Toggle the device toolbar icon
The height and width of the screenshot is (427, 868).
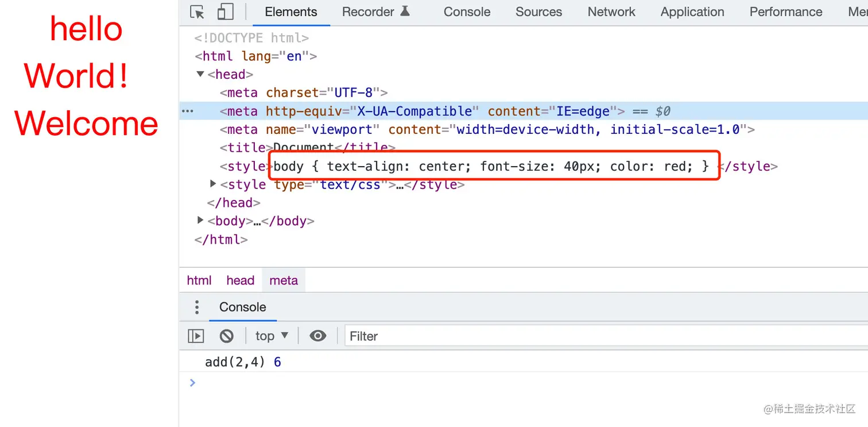coord(226,12)
